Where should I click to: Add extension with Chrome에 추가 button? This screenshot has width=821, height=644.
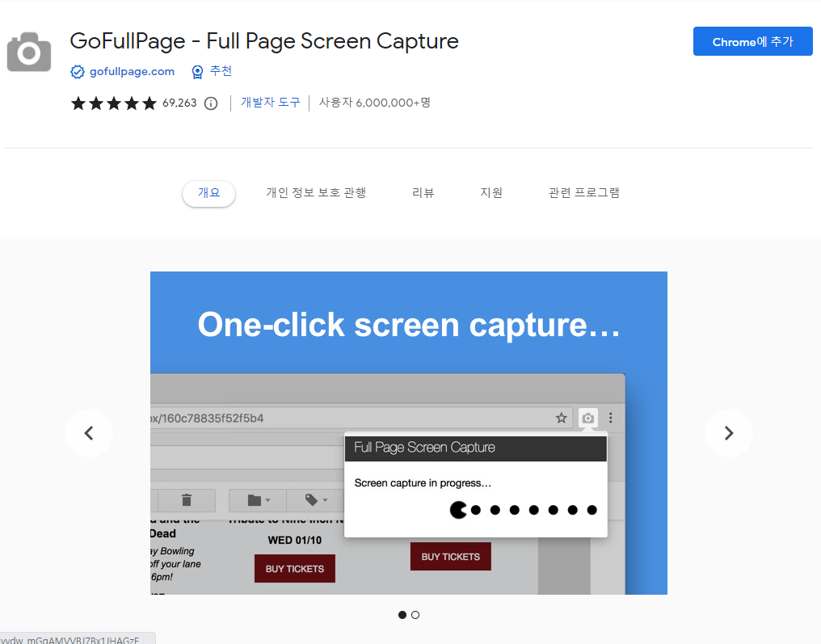(752, 41)
